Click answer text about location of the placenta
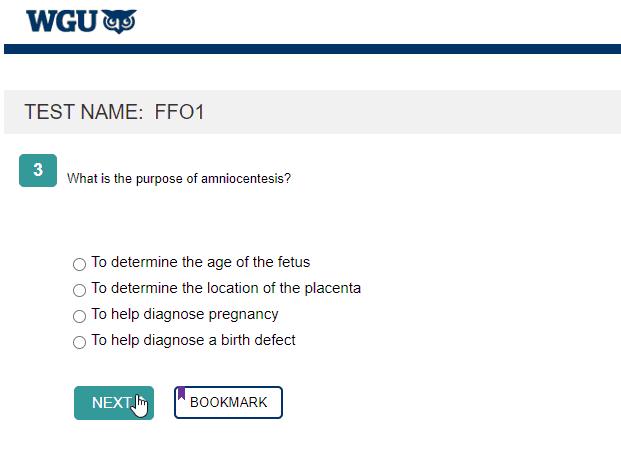The width and height of the screenshot is (621, 458). coord(226,288)
